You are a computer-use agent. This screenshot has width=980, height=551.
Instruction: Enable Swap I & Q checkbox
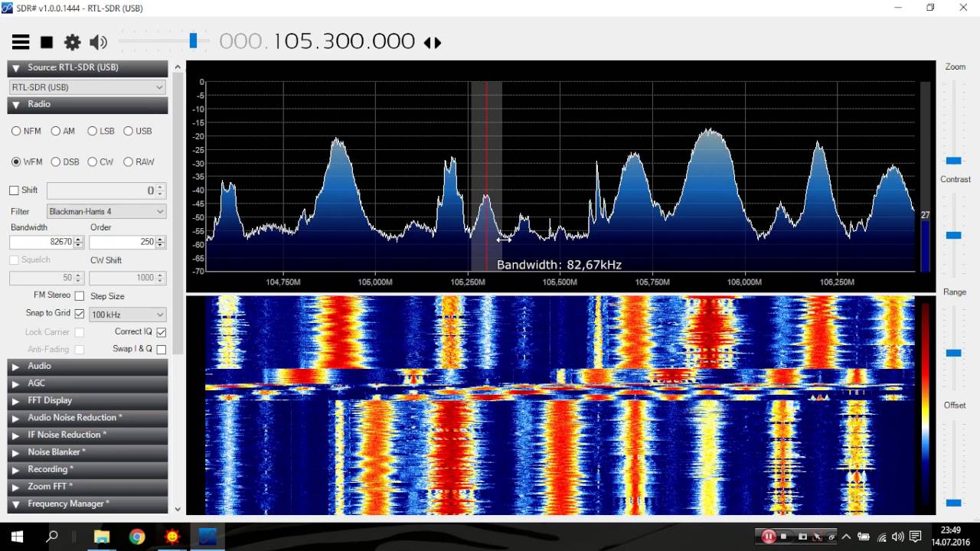click(x=161, y=350)
